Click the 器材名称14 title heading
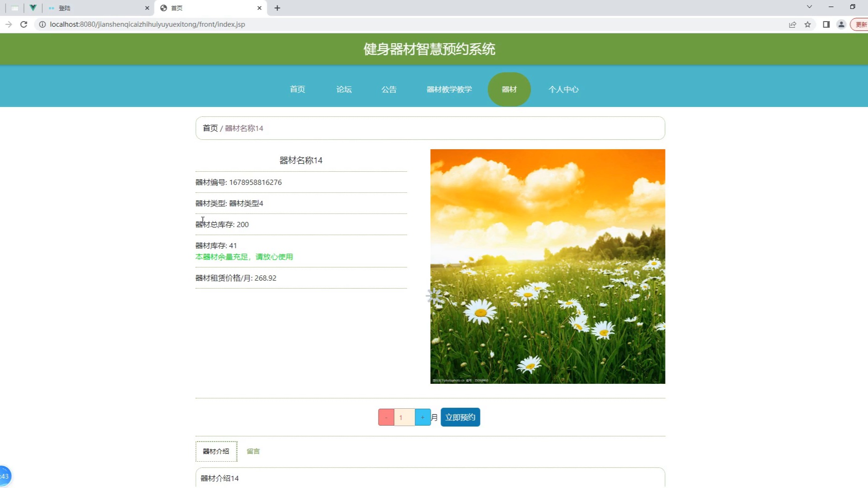The image size is (868, 488). (x=301, y=160)
